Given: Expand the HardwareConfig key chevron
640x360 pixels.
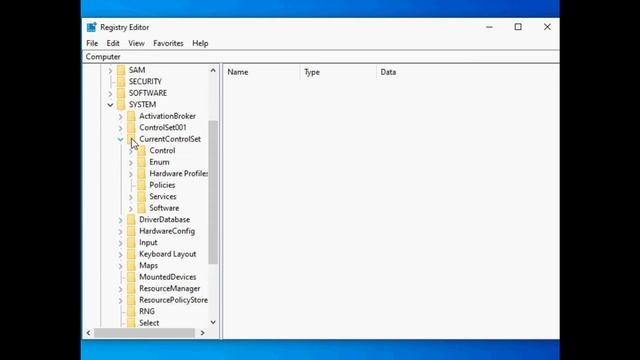Looking at the screenshot, I should 120,231.
